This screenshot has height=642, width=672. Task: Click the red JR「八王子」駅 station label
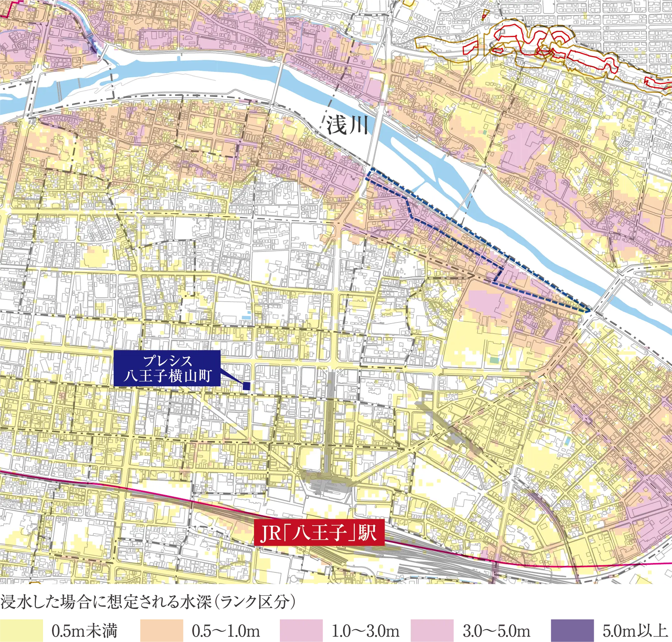click(319, 533)
